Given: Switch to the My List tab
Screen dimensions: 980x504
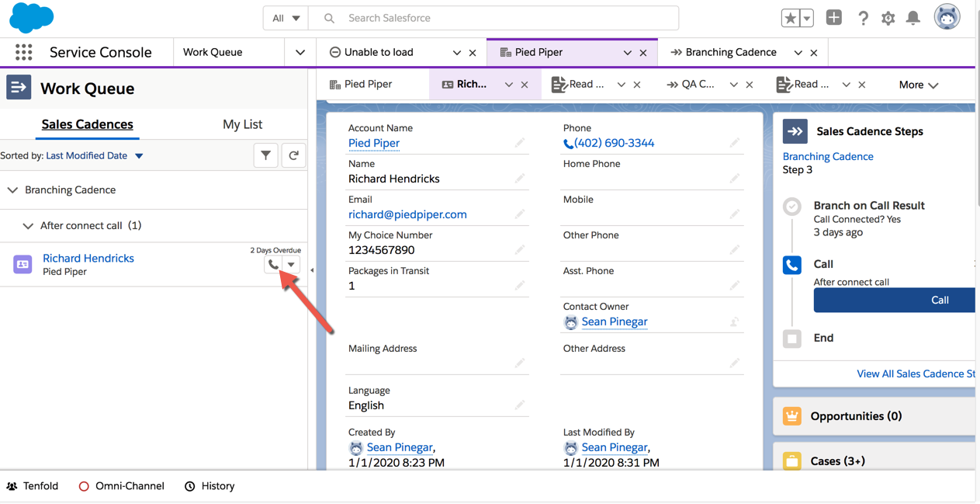Looking at the screenshot, I should [242, 123].
